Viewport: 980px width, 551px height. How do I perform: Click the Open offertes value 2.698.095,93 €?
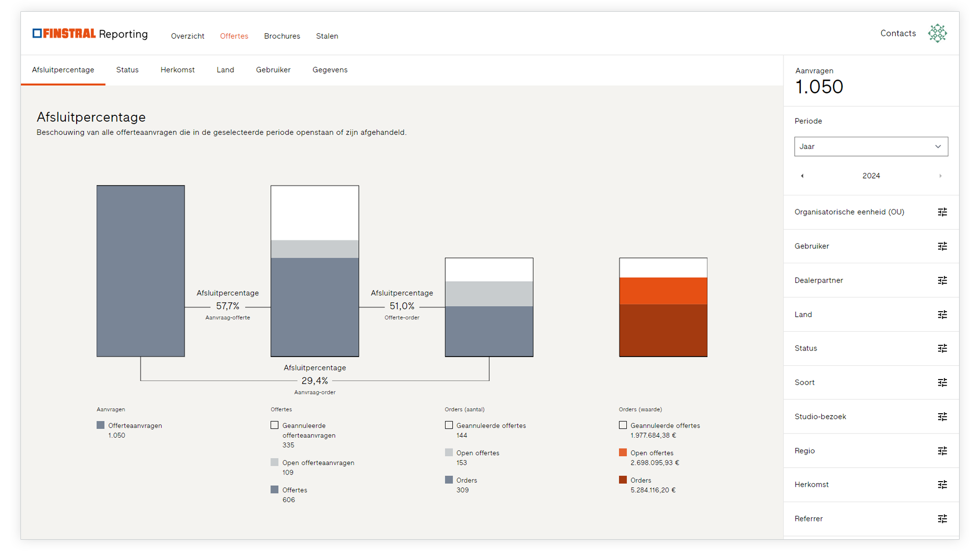654,463
